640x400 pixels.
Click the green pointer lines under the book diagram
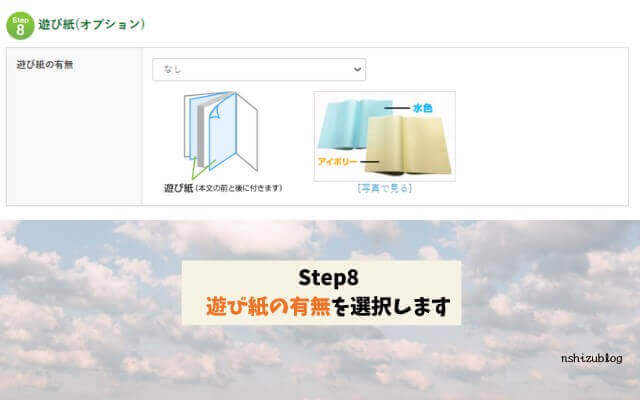pos(202,169)
